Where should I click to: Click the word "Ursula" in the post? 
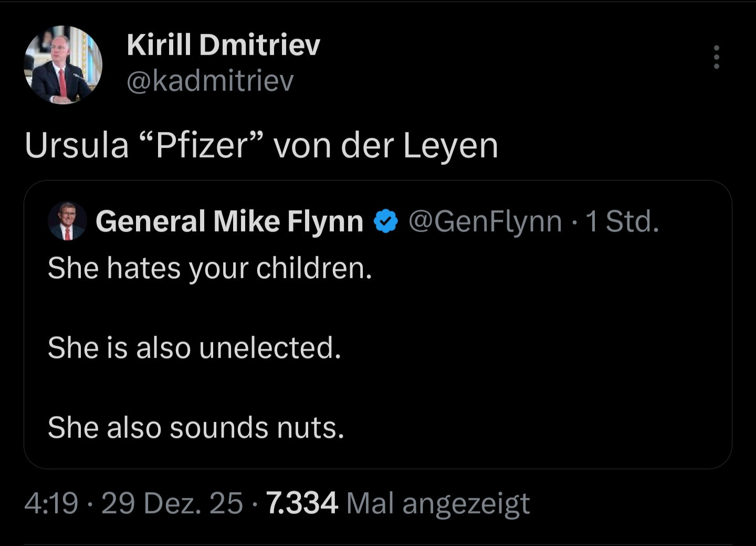tap(77, 145)
